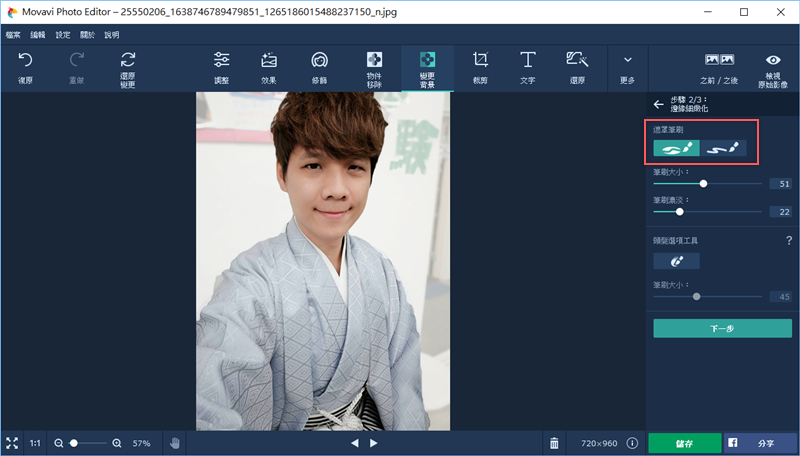
Task: Activate the hair selection brush tool
Action: click(x=677, y=261)
